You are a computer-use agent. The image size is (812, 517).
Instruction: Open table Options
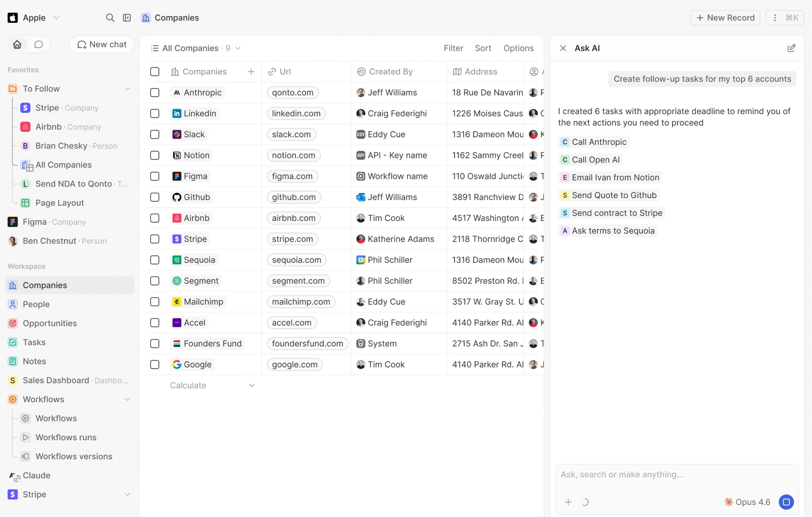click(x=518, y=48)
